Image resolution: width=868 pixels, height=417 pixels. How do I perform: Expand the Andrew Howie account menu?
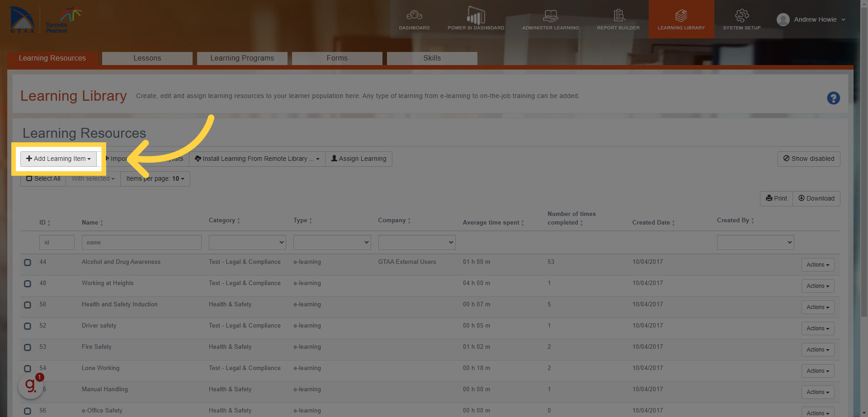click(820, 19)
